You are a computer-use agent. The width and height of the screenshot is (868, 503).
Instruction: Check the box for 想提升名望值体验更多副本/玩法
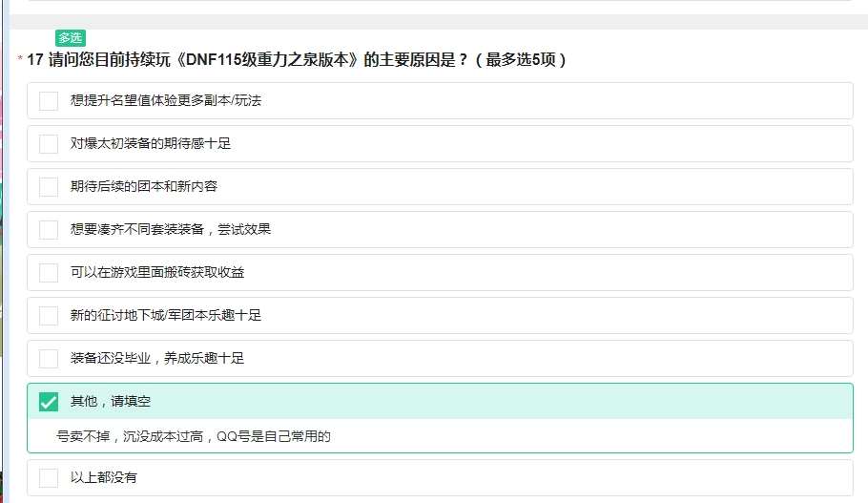pyautogui.click(x=49, y=101)
